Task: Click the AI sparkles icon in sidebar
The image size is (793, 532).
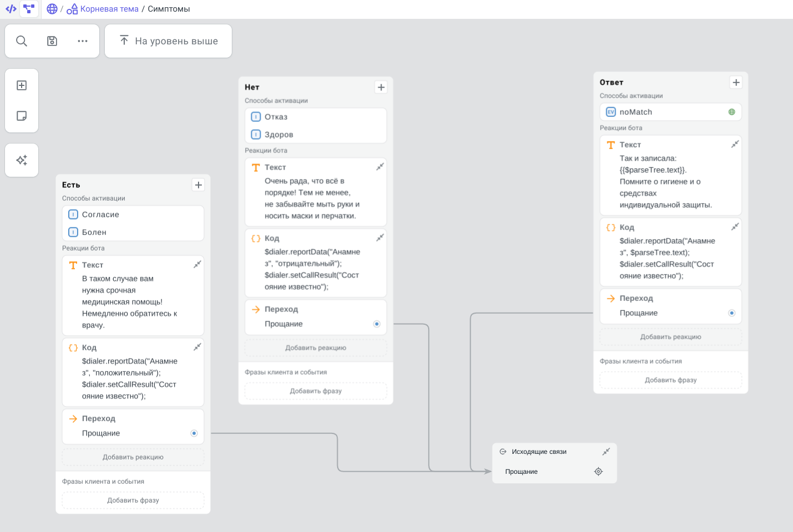Action: click(22, 160)
